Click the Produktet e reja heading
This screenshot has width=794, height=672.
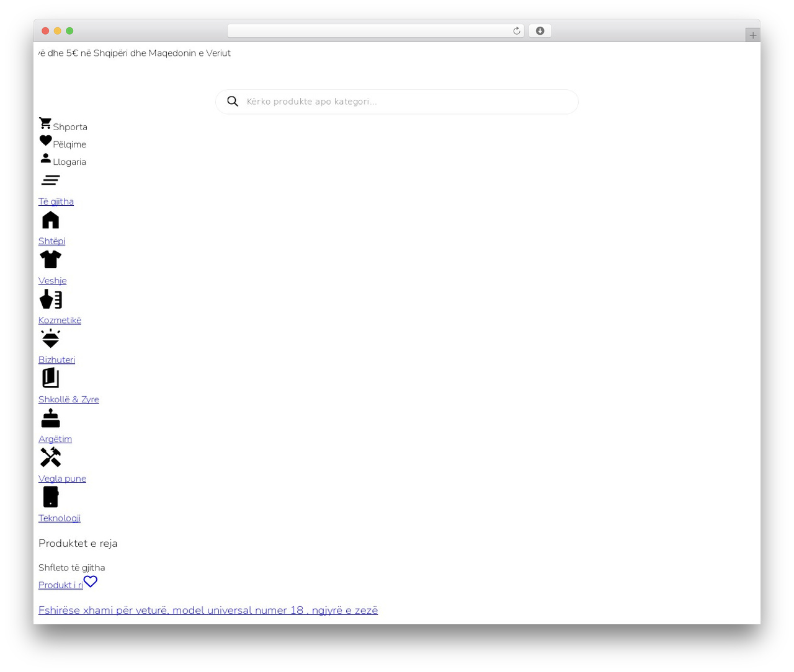[x=78, y=544]
